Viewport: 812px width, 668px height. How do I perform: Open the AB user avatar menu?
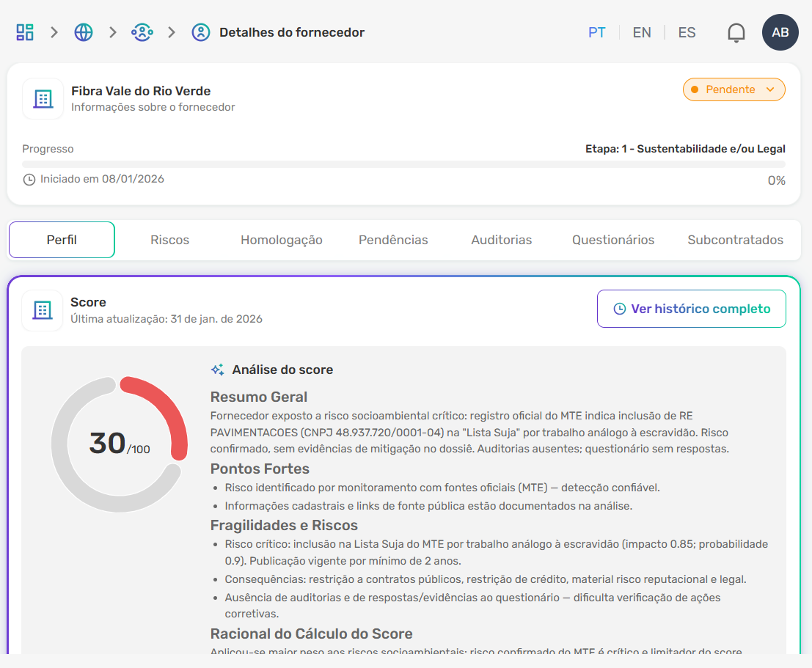click(x=780, y=32)
